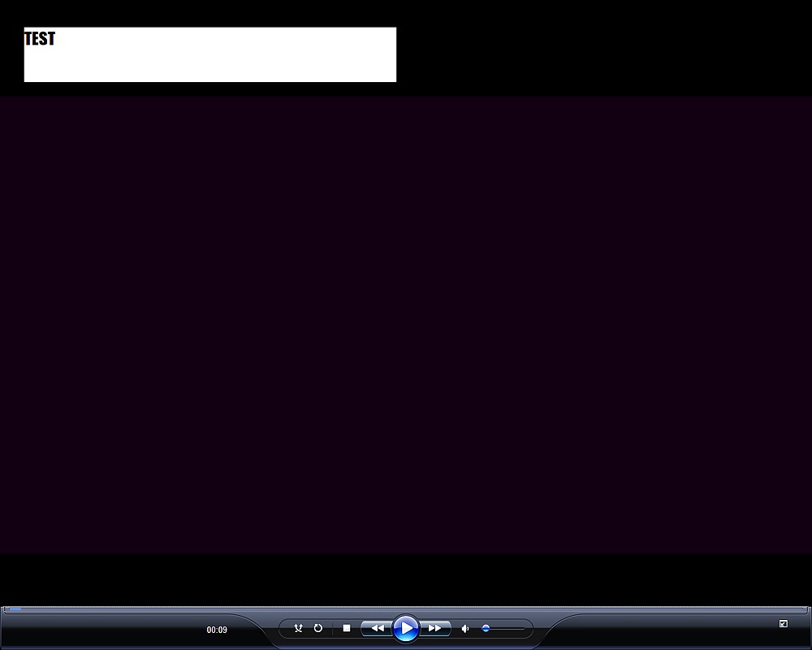Mute the sound
812x650 pixels.
465,628
